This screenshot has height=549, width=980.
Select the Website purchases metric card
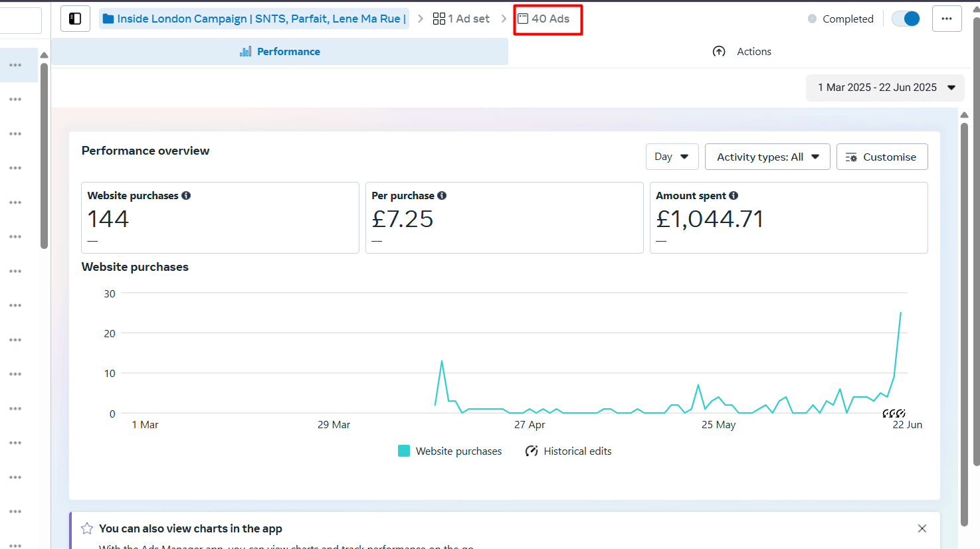[220, 218]
